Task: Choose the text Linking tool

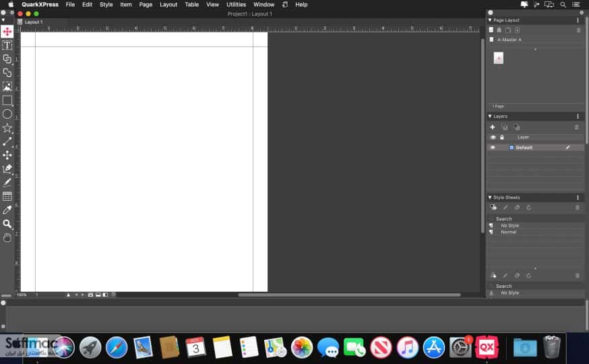Action: [7, 59]
